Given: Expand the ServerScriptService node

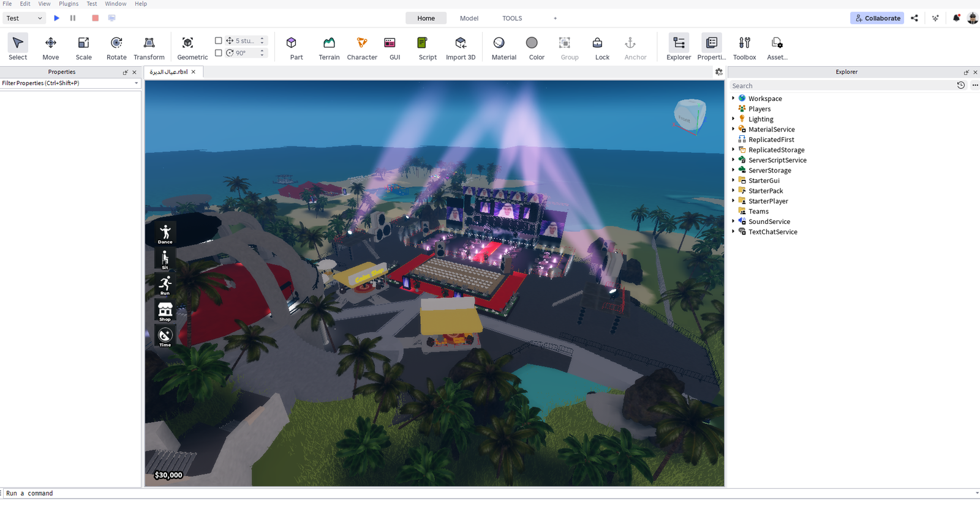Looking at the screenshot, I should point(733,160).
